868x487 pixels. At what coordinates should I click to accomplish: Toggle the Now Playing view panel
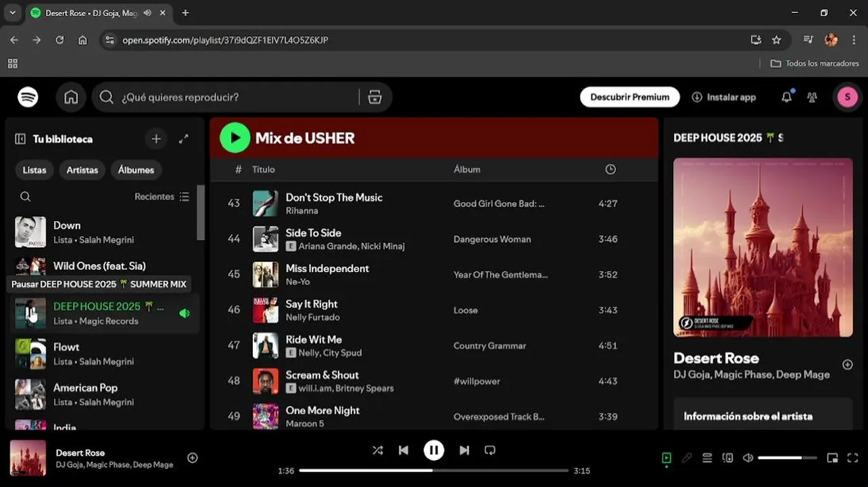[x=667, y=458]
